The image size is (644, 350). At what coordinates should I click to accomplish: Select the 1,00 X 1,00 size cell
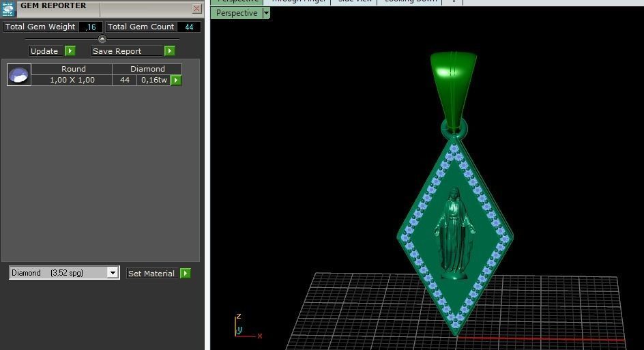pos(72,80)
